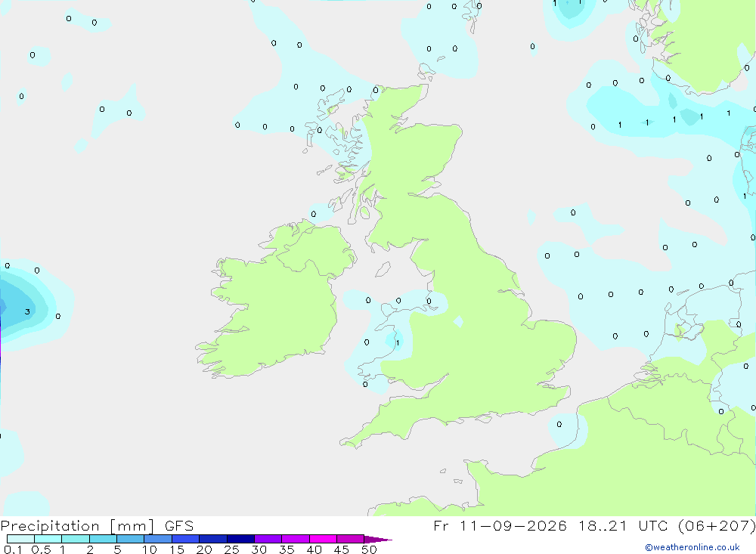Click the (06+207) forecast run label

pyautogui.click(x=717, y=526)
